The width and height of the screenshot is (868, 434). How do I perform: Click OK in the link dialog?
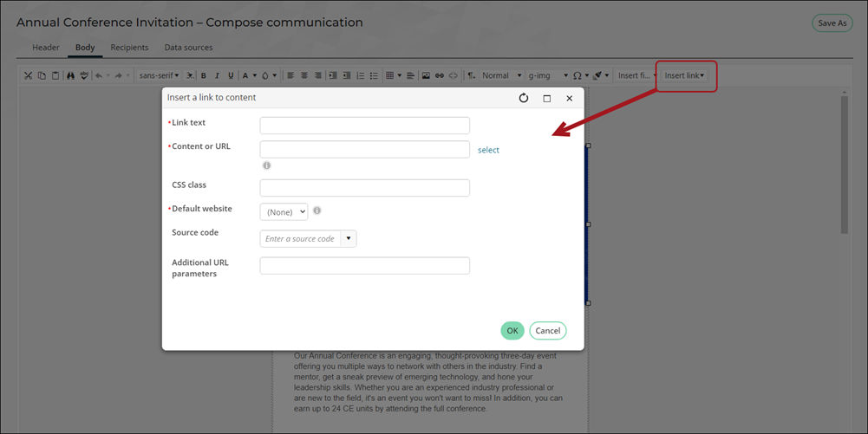[x=512, y=331]
